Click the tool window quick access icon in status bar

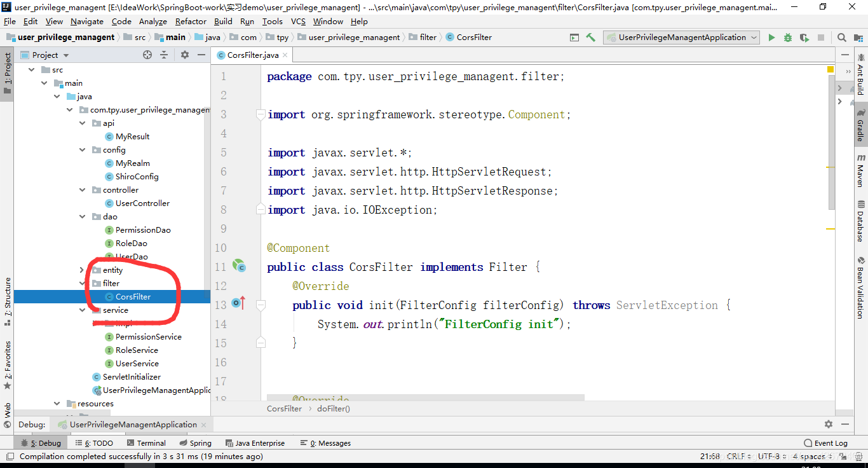click(x=10, y=456)
